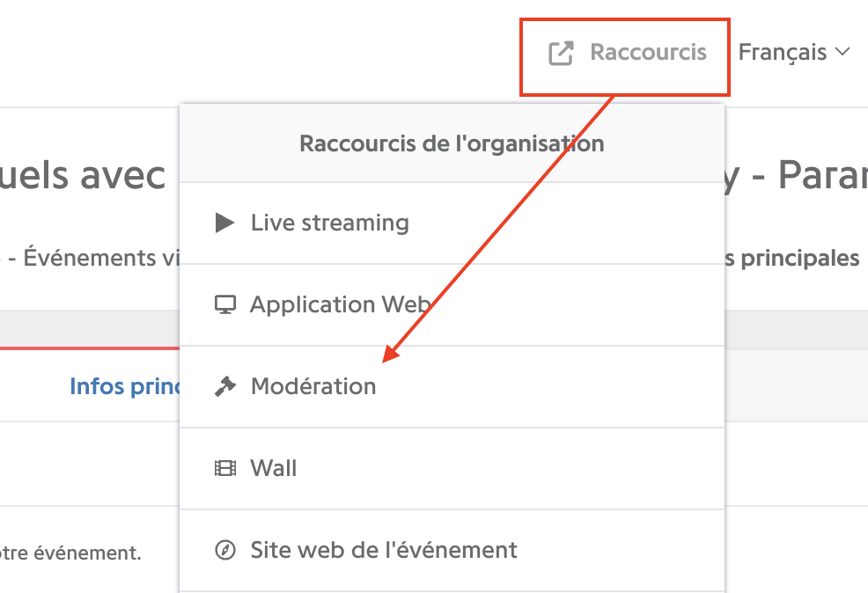Image resolution: width=868 pixels, height=593 pixels.
Task: Choose Modération in the shortcuts list
Action: click(452, 386)
